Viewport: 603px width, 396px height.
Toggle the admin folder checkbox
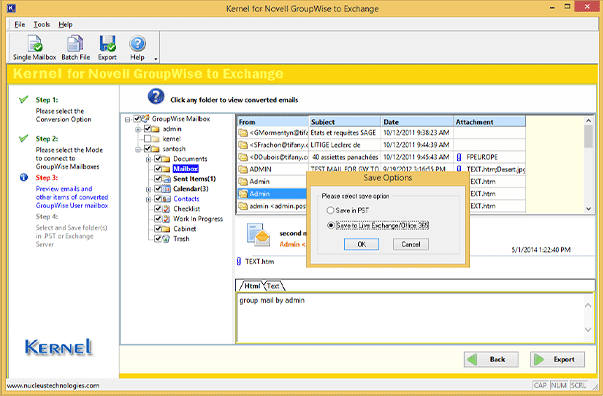click(147, 129)
